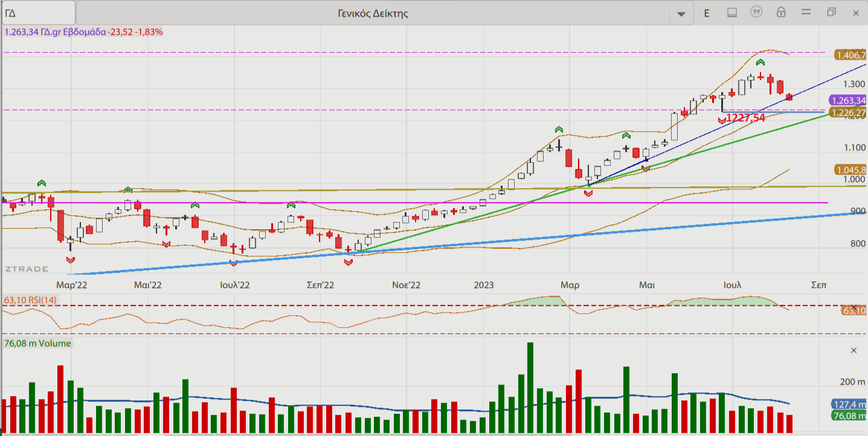
Task: Click the blue 127,4 m volume average tag
Action: [849, 405]
